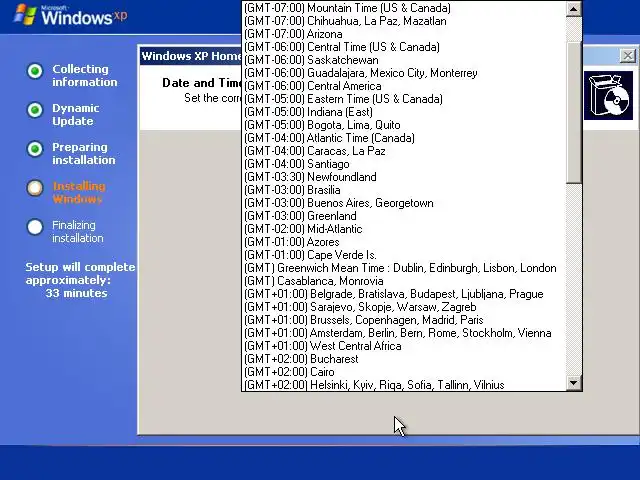The height and width of the screenshot is (480, 640).
Task: Pick the Saskatchewan time zone
Action: [404, 60]
